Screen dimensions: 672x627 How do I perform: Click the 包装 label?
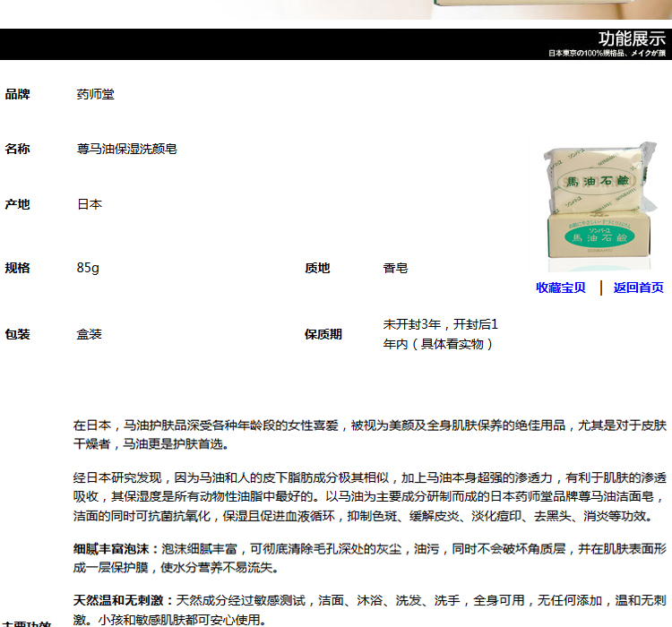pos(17,334)
